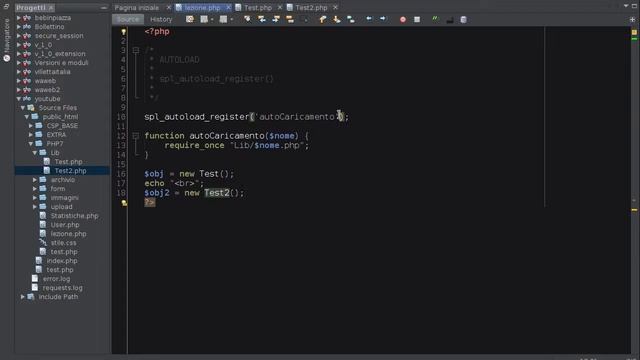Select error.log file
This screenshot has height=360, width=640.
[x=56, y=279]
